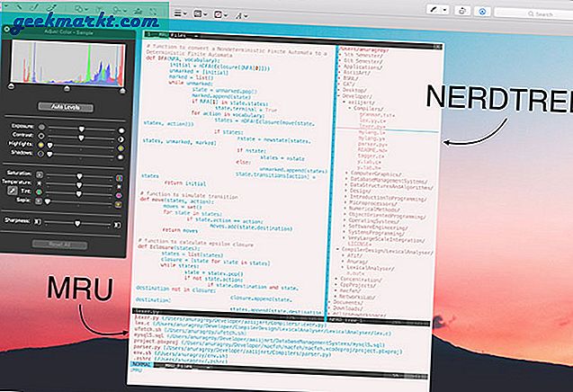573x392 pixels.
Task: Select the Instant Alpha wand tool
Action: tap(19, 7)
